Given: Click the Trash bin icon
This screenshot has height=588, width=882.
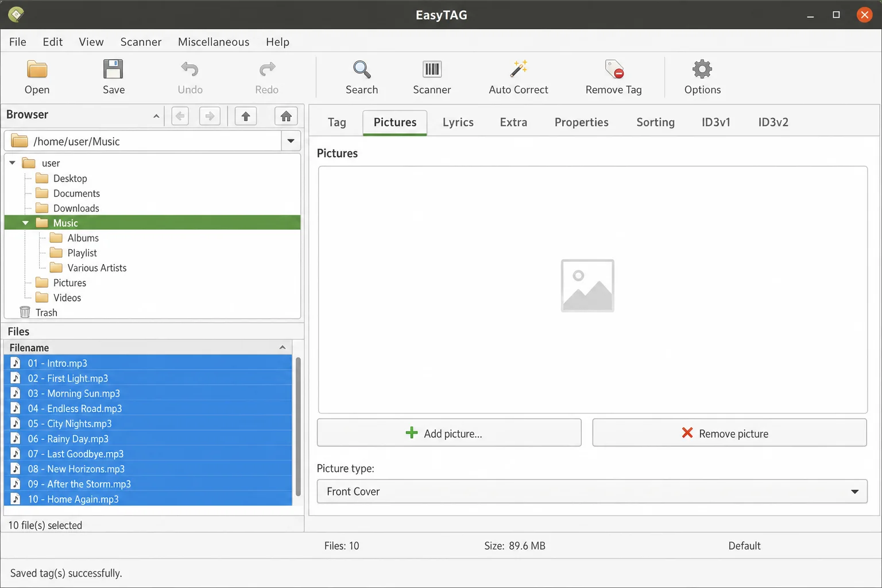Looking at the screenshot, I should [x=25, y=312].
